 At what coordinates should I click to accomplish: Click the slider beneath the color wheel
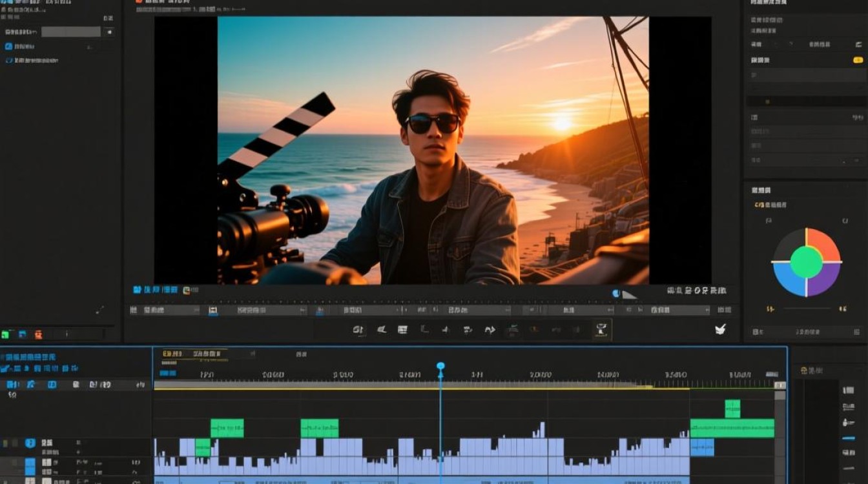(807, 309)
